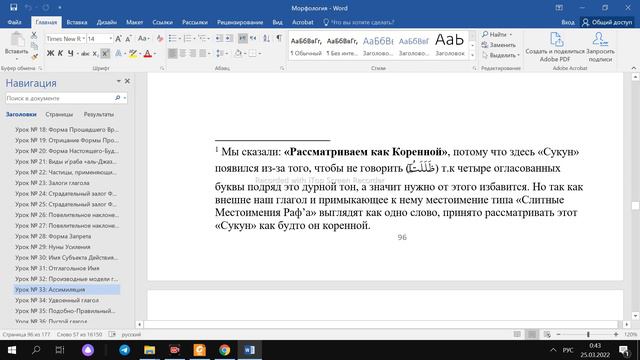This screenshot has width=640, height=360.
Task: Click the Cut scissors icon
Action: coord(34,35)
